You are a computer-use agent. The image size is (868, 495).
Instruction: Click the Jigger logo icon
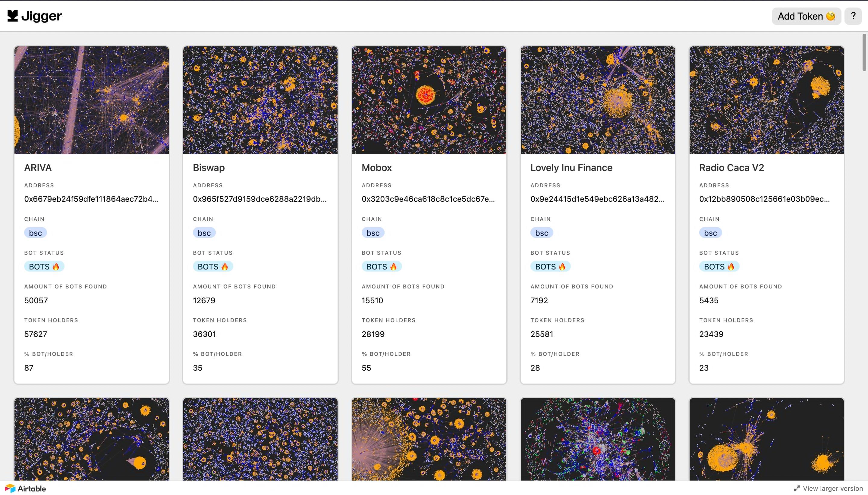tap(13, 16)
